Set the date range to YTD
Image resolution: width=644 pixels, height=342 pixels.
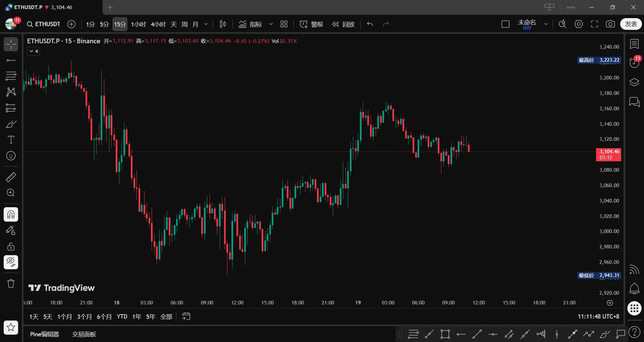pos(122,317)
